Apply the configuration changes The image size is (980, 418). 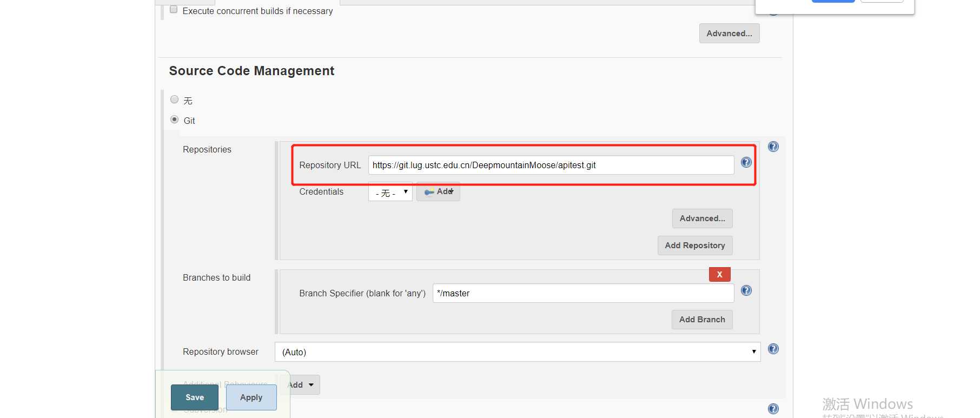point(251,397)
